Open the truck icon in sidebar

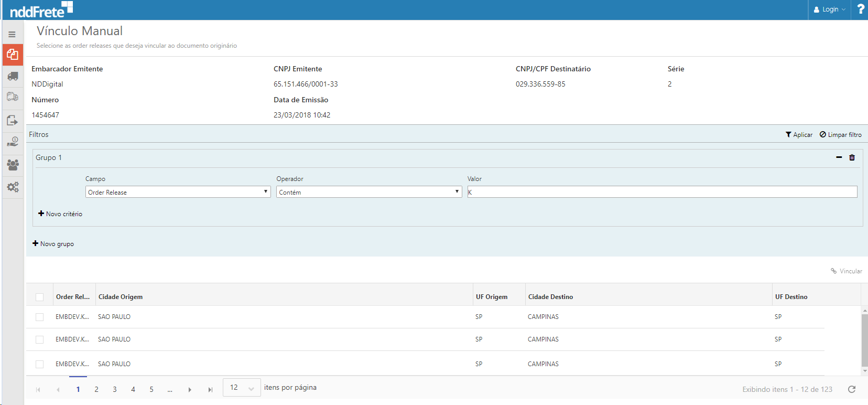pyautogui.click(x=13, y=76)
